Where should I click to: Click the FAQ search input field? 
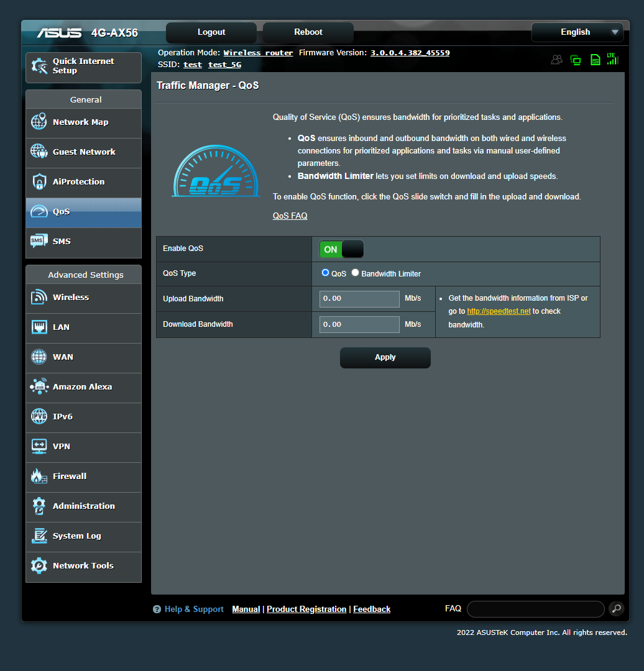pyautogui.click(x=536, y=608)
